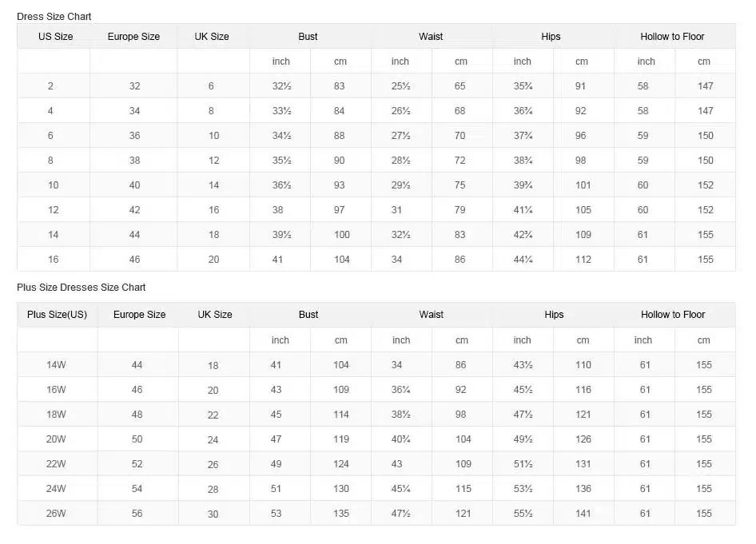Click the 141 cm hips cell
Viewport: 756px width, 544px height.
583,514
